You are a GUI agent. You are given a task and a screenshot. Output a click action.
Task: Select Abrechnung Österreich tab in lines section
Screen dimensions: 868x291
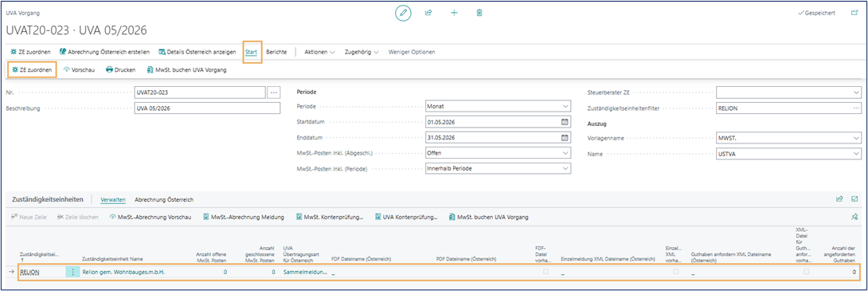coord(164,199)
